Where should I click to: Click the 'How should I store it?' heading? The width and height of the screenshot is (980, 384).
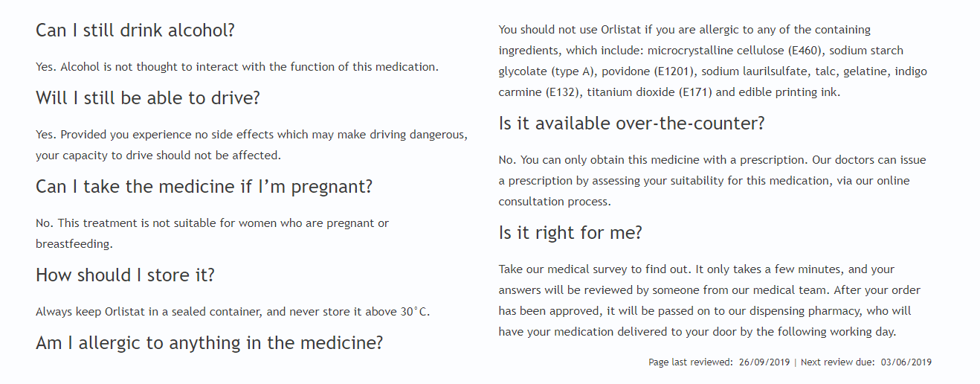tap(125, 275)
